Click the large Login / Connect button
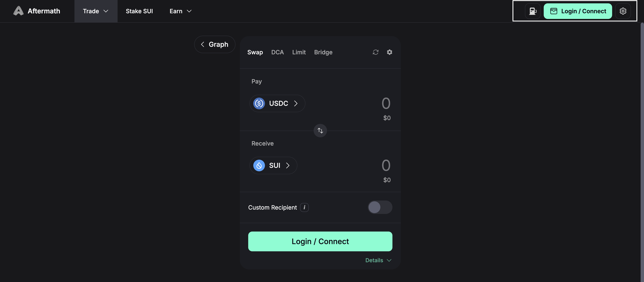 click(x=320, y=241)
